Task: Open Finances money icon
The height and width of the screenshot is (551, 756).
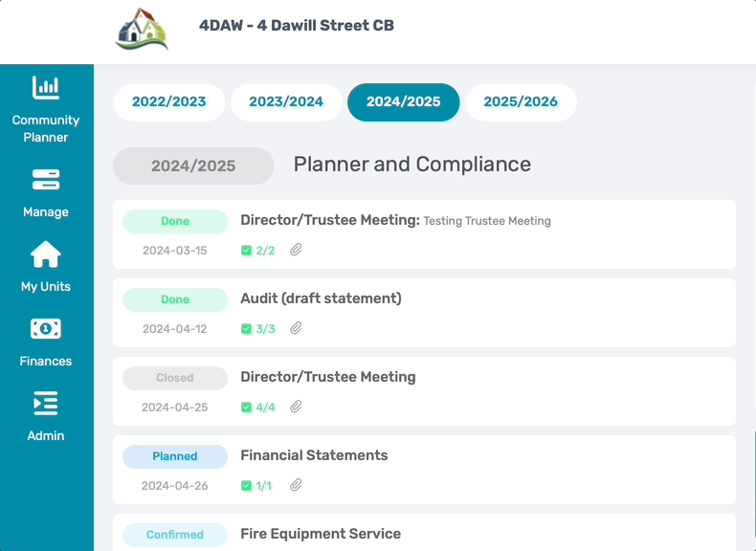Action: tap(46, 329)
